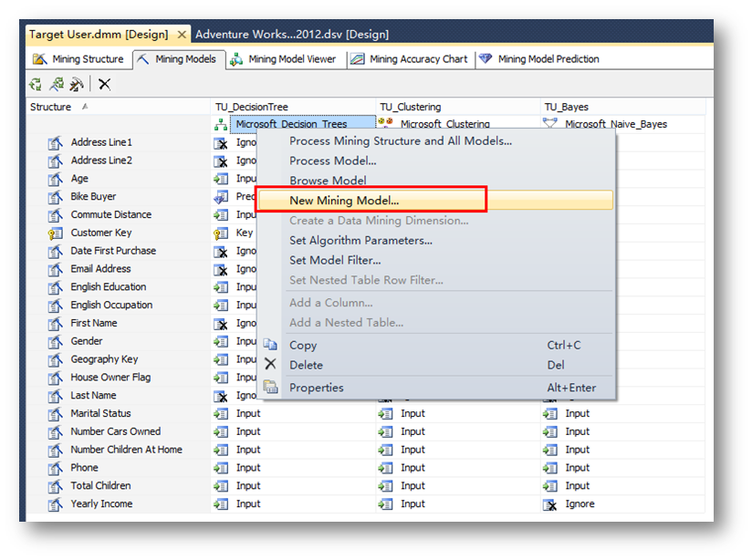752x560 pixels.
Task: Click the Microsoft_Clustering algorithm icon
Action: 386,124
